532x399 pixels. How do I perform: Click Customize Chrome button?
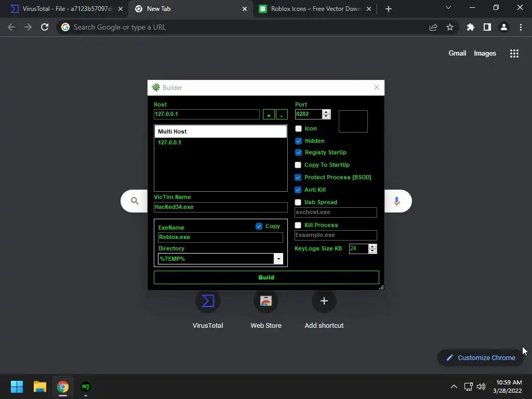[481, 357]
